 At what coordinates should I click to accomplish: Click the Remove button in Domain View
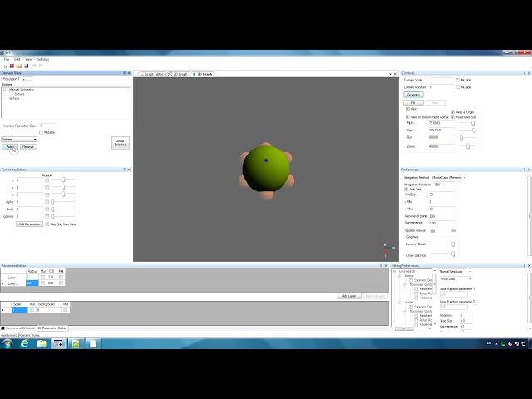(x=28, y=146)
